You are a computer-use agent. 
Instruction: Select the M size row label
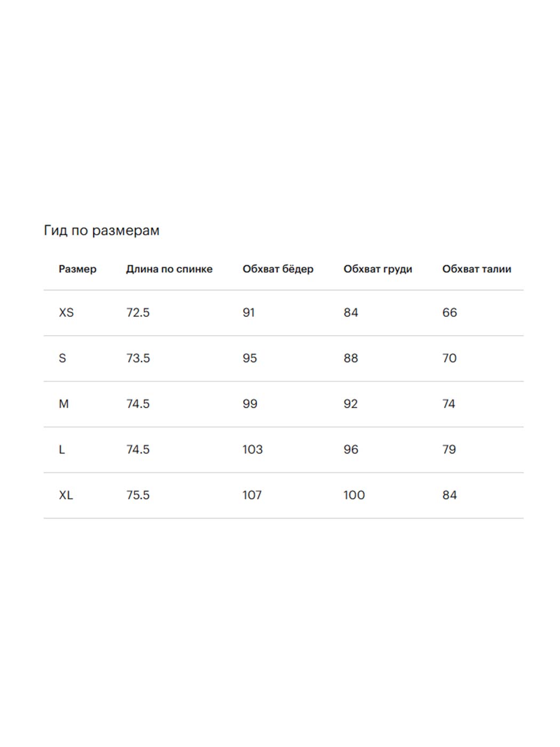[63, 404]
